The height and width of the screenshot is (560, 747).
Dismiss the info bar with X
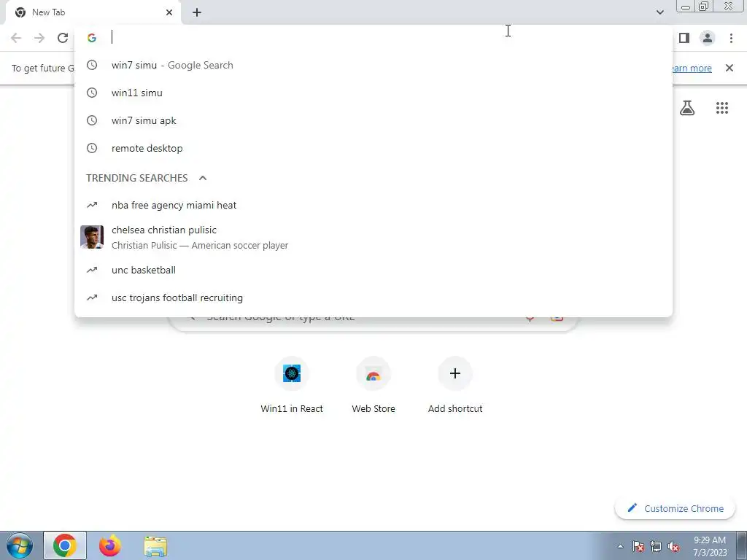tap(729, 68)
